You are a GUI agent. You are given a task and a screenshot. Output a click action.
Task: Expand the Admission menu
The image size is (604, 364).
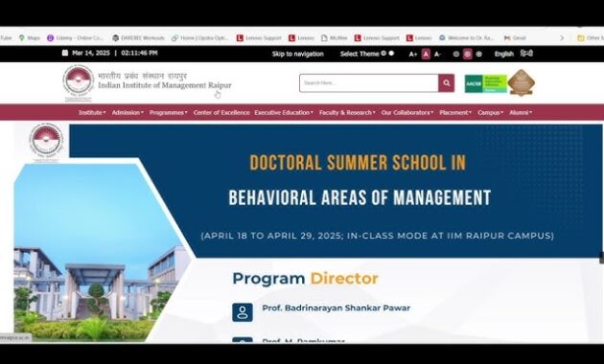tap(128, 113)
